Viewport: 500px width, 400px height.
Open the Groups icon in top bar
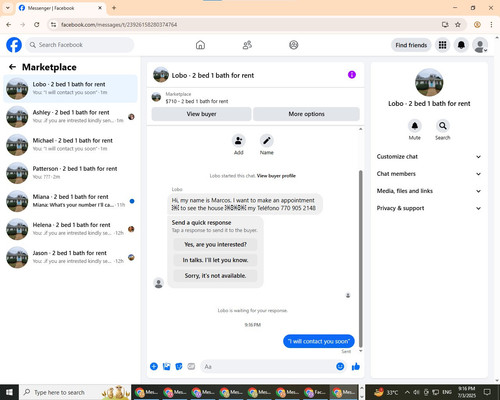pos(294,45)
